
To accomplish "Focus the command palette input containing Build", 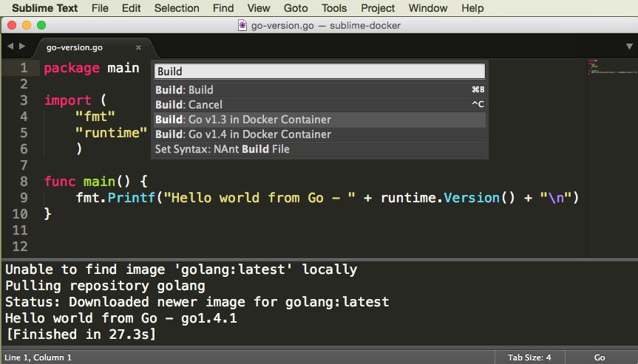I will tap(319, 72).
